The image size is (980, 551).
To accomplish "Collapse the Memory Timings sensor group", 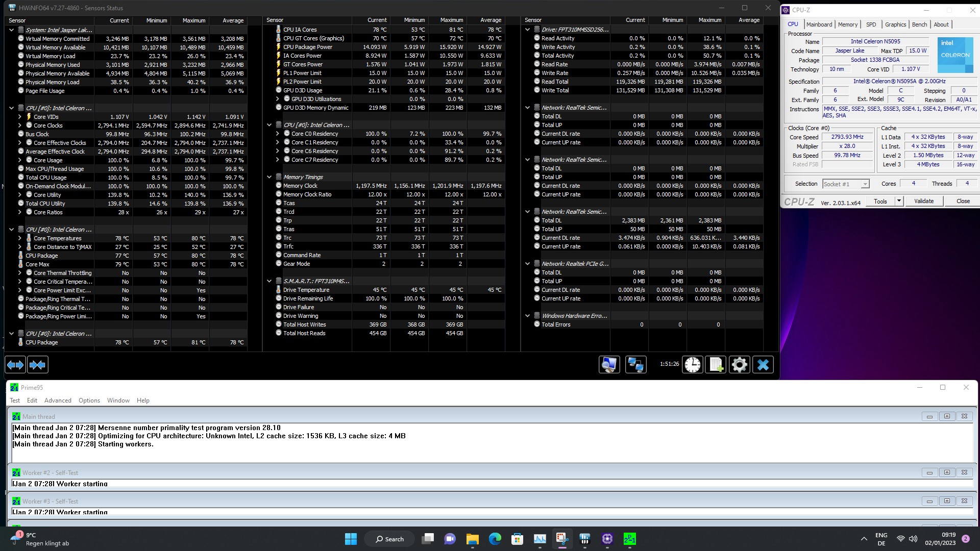I will click(269, 177).
